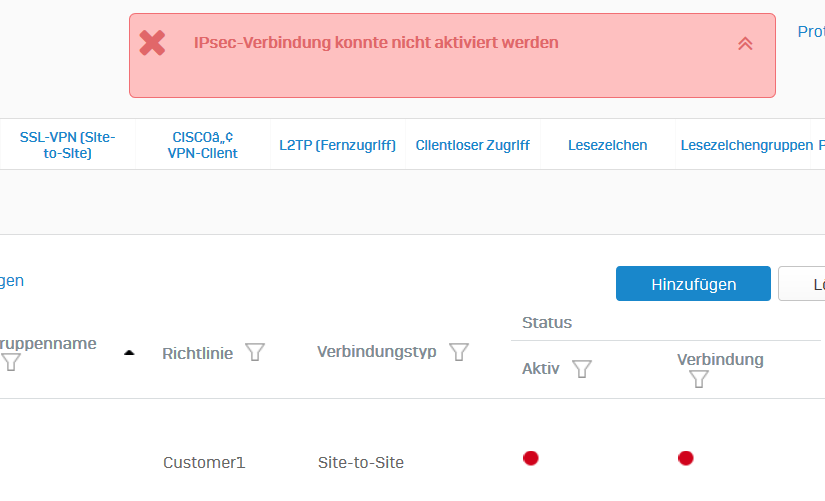
Task: Open the Clientloser Zugriff tab
Action: (x=472, y=145)
